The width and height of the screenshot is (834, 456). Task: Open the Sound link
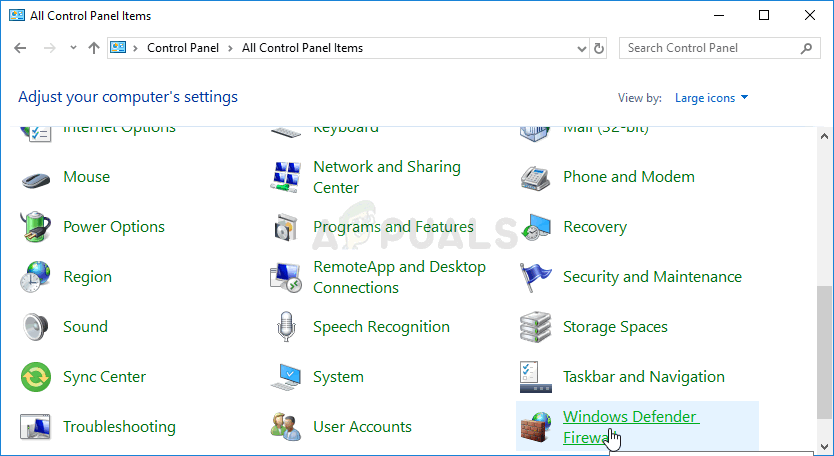85,327
